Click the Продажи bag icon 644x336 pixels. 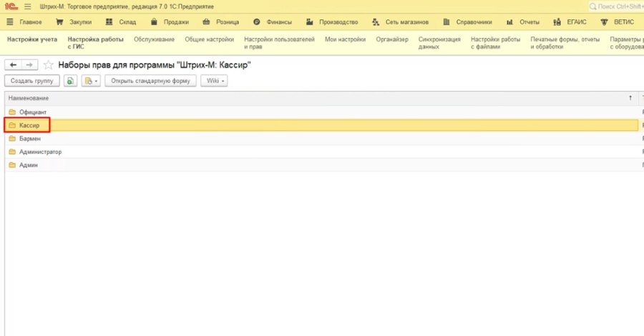pyautogui.click(x=154, y=21)
